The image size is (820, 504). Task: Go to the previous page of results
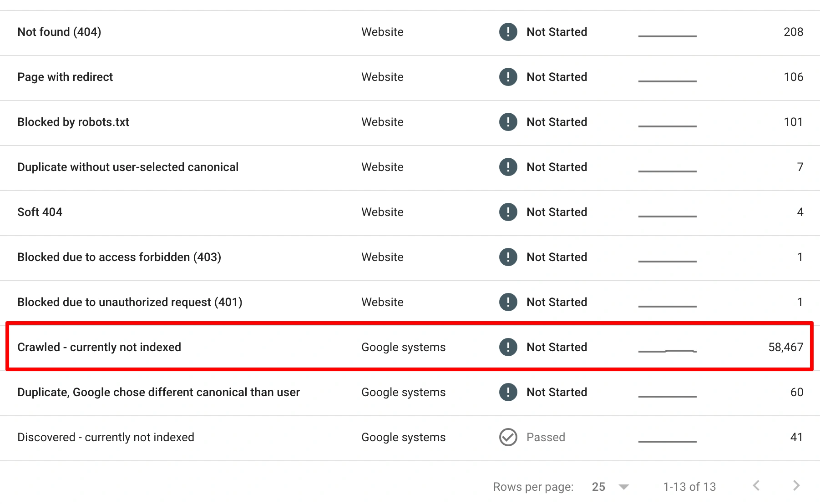pos(756,486)
